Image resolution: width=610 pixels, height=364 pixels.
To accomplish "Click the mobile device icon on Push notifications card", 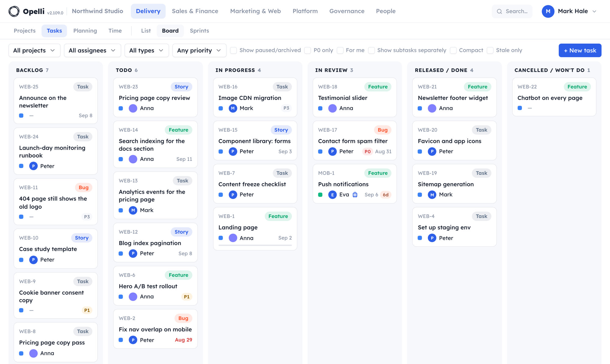I will click(x=355, y=194).
